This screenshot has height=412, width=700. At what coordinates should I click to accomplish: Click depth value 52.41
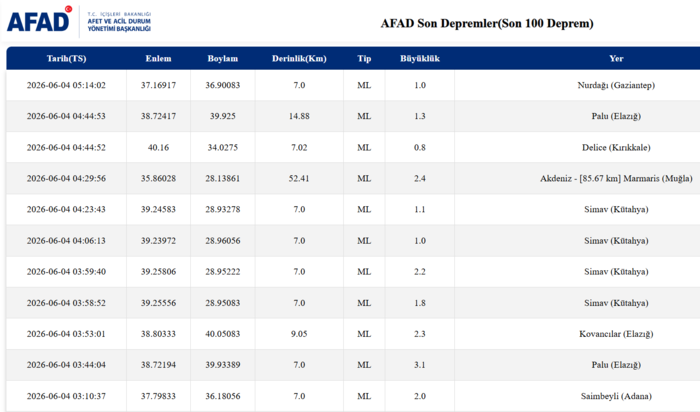coord(299,178)
